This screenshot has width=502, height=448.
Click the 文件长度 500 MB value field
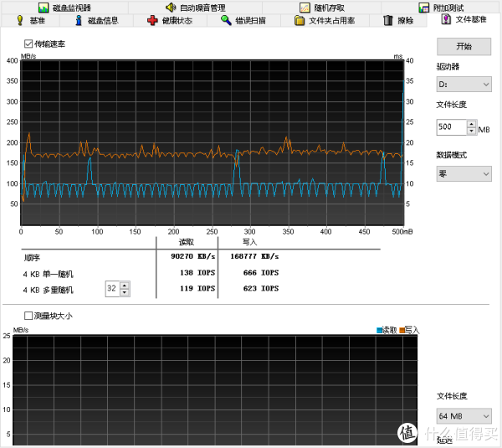450,127
